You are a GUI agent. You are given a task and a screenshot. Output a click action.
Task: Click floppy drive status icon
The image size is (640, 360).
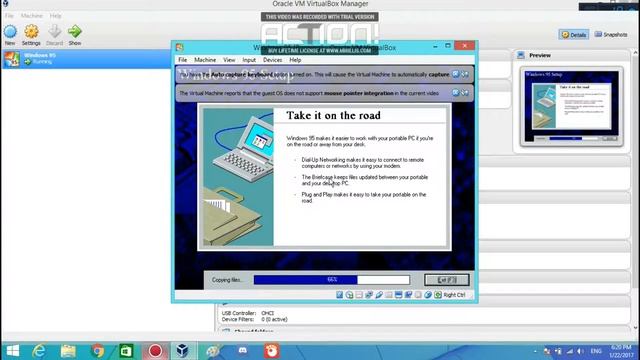[x=359, y=295]
